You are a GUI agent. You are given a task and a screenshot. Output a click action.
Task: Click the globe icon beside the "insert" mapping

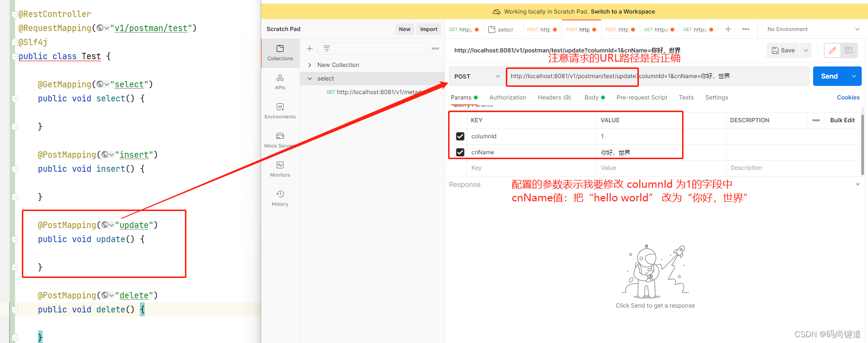pos(105,155)
